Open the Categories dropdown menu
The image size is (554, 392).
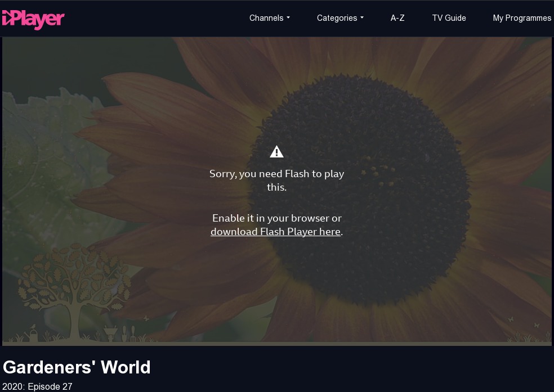(x=340, y=18)
